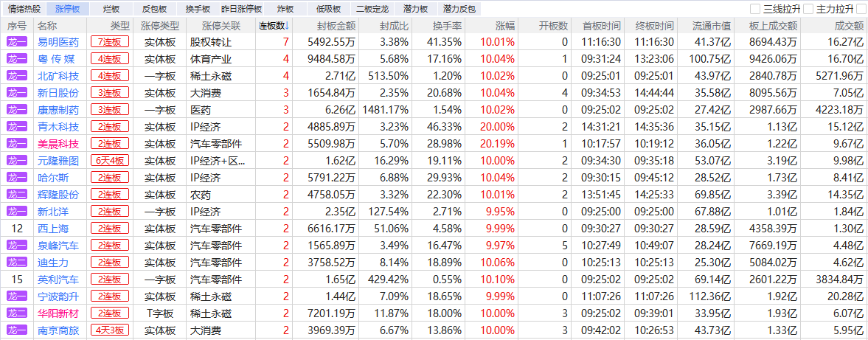Screen dimensions: 868x340
Task: Open stock 青木科技
Action: [58, 127]
